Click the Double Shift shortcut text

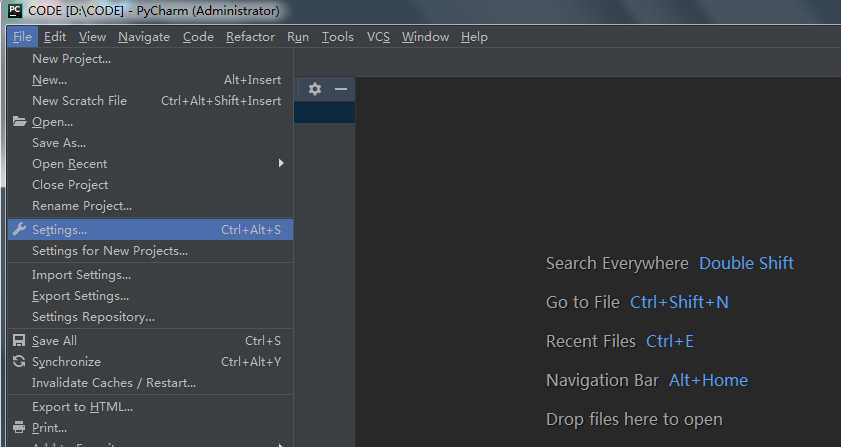pyautogui.click(x=746, y=263)
